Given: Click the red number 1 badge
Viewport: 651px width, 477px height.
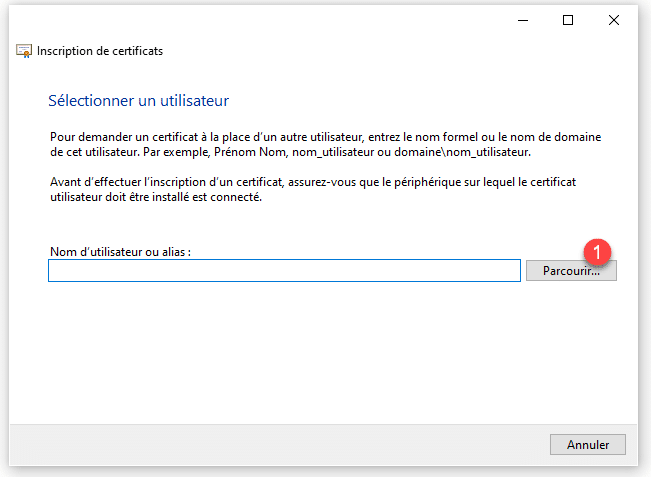Looking at the screenshot, I should (x=597, y=251).
